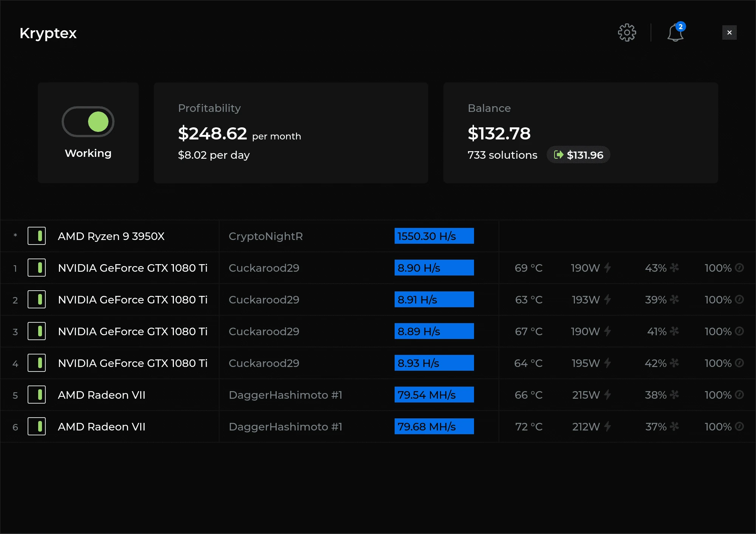This screenshot has width=756, height=534.
Task: Open DaggerHashimoto #1 selector on Radeon VII
Action: click(x=285, y=395)
